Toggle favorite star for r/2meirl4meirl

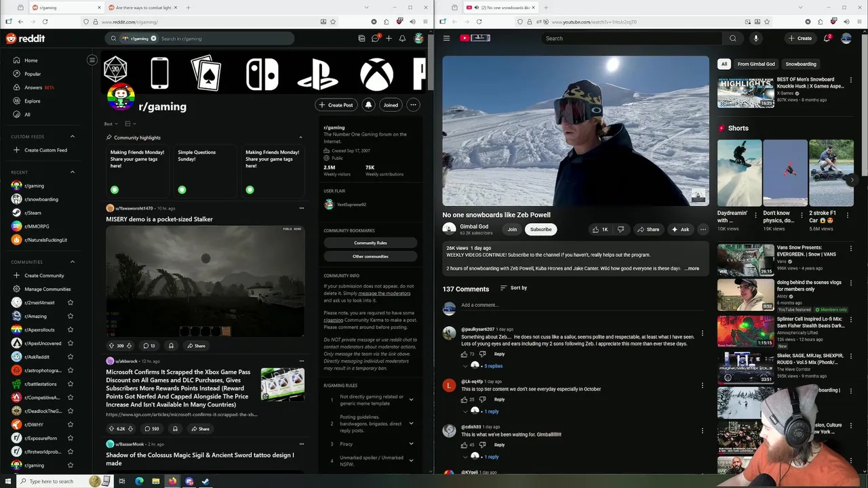71,303
